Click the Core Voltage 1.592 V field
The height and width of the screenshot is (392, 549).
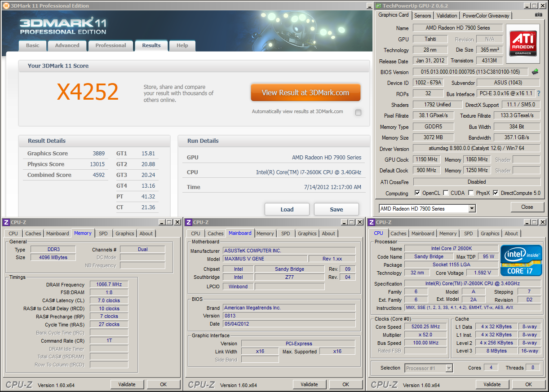483,273
